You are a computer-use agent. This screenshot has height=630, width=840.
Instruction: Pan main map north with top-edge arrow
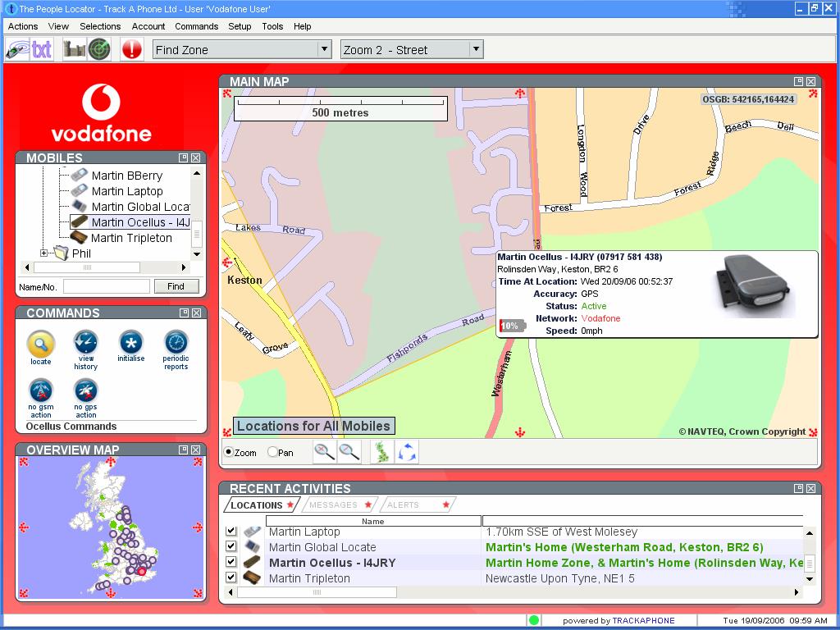(x=519, y=94)
